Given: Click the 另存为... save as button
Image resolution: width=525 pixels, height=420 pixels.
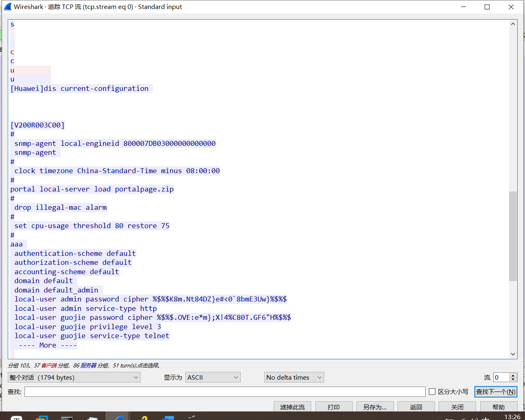Looking at the screenshot, I should (x=375, y=407).
